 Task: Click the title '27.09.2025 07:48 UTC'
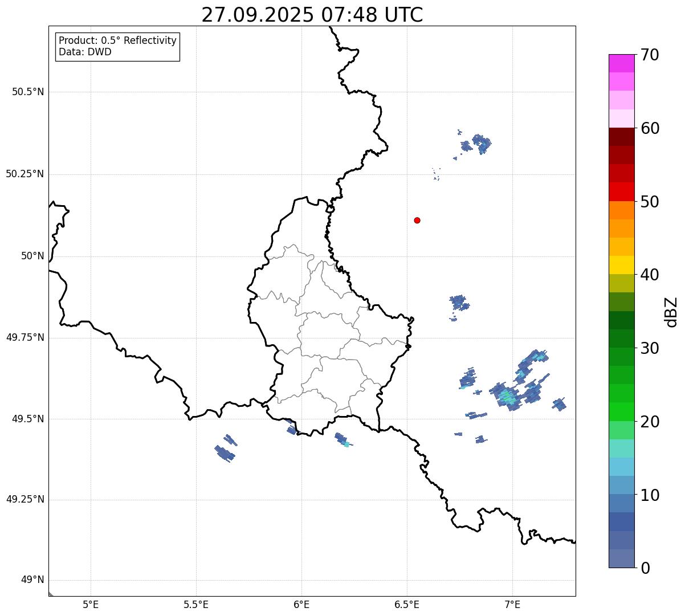click(x=312, y=15)
